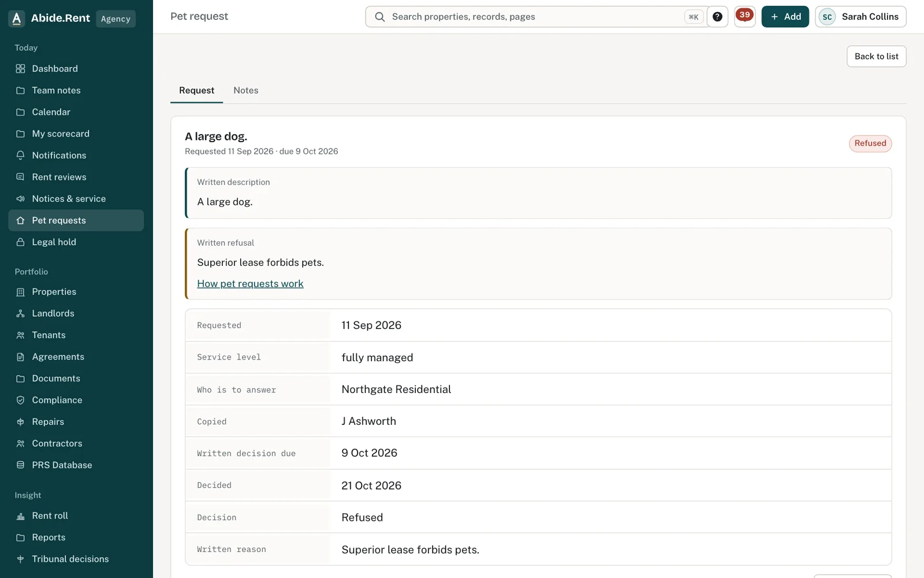The width and height of the screenshot is (924, 578).
Task: Open Team notes in sidebar
Action: click(x=76, y=90)
